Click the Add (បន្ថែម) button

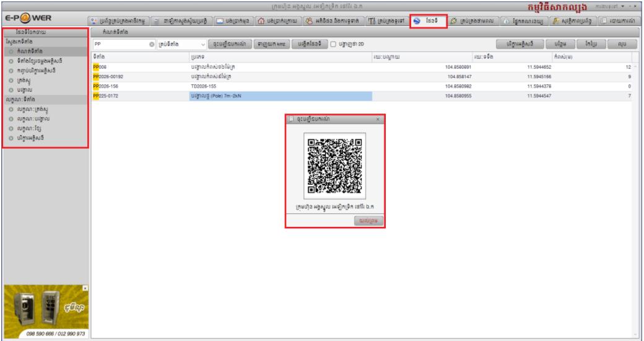click(560, 44)
